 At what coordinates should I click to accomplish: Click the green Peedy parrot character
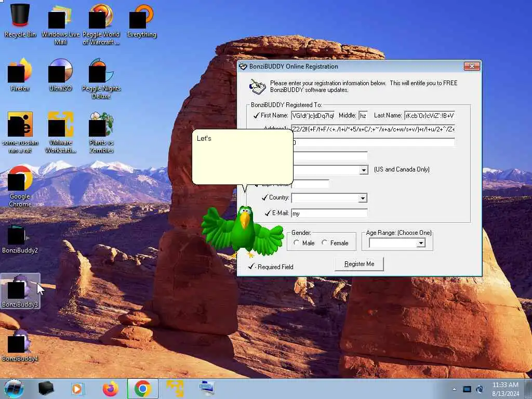tap(243, 231)
